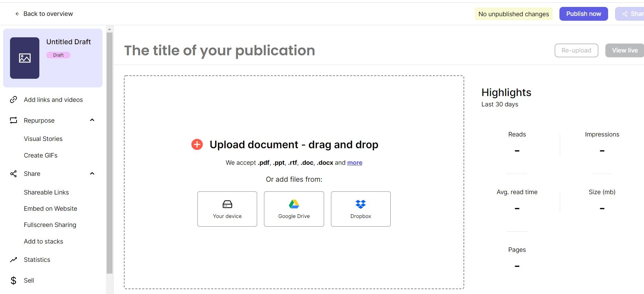
Task: Collapse the Share section chevron
Action: pos(92,173)
